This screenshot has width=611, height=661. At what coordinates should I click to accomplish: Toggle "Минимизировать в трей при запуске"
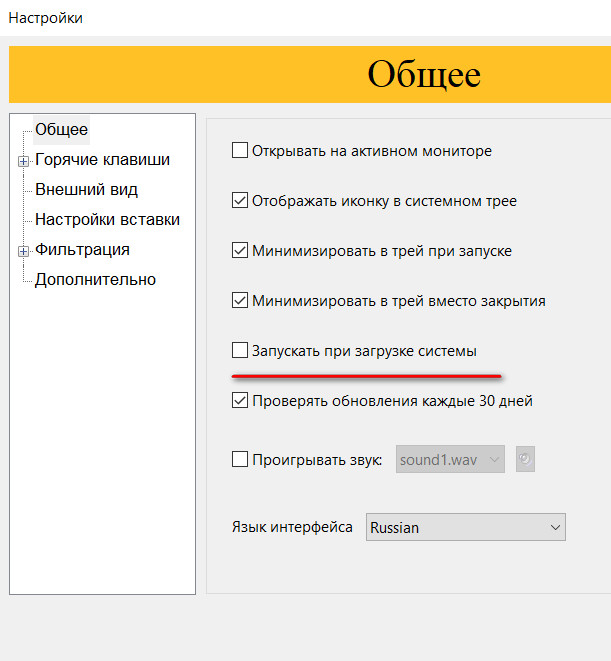tap(240, 250)
